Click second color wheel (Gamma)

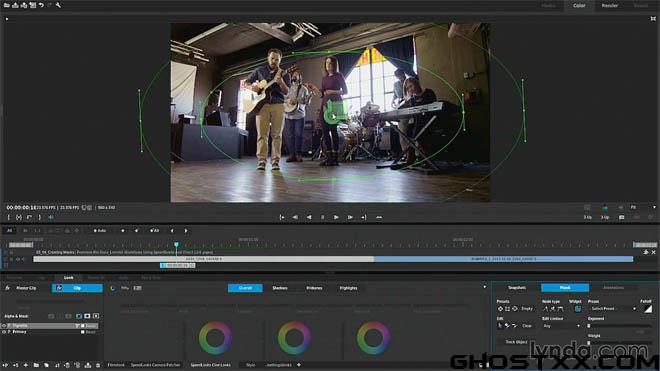click(x=294, y=338)
